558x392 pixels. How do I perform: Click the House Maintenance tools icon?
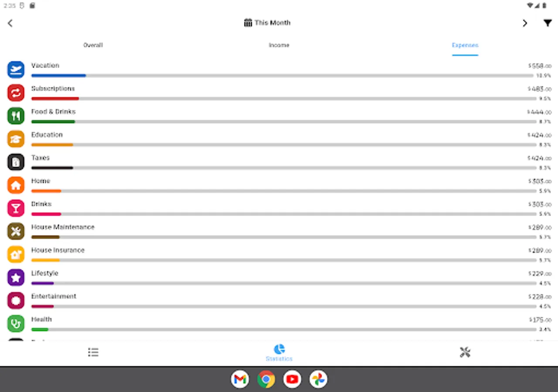pos(16,231)
